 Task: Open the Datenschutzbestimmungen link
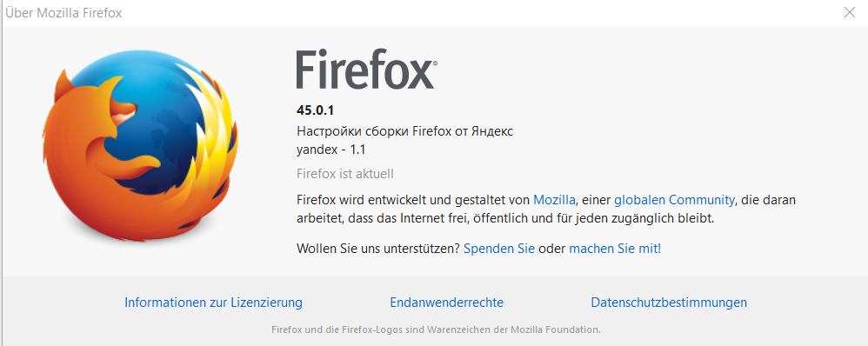point(669,303)
